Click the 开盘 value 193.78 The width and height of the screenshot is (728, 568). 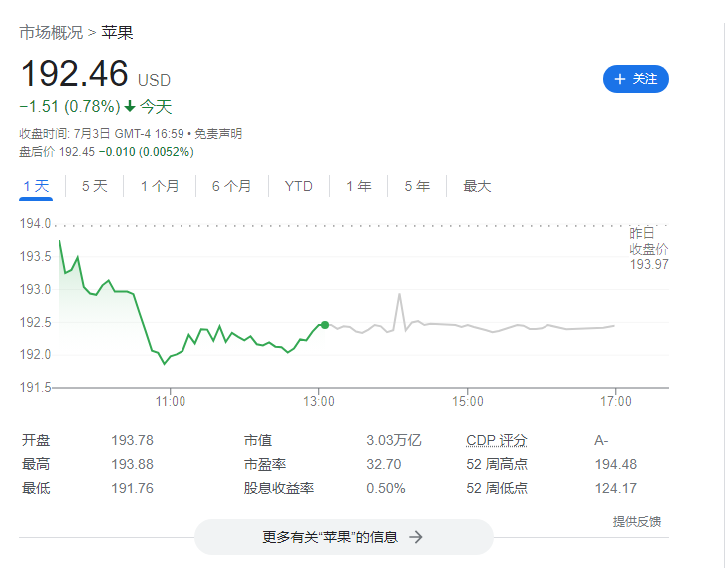132,440
